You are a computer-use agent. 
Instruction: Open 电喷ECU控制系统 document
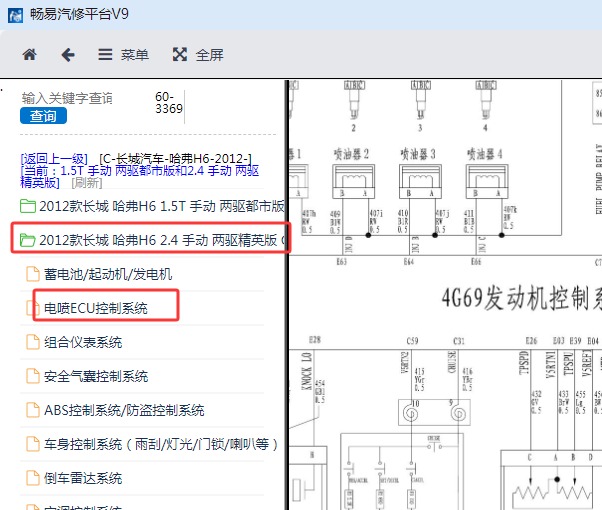(x=96, y=308)
